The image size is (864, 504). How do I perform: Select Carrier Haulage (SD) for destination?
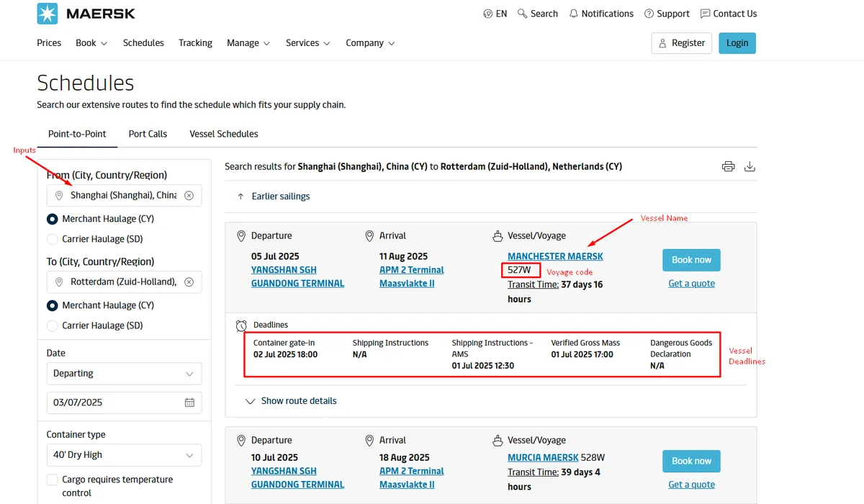(52, 325)
